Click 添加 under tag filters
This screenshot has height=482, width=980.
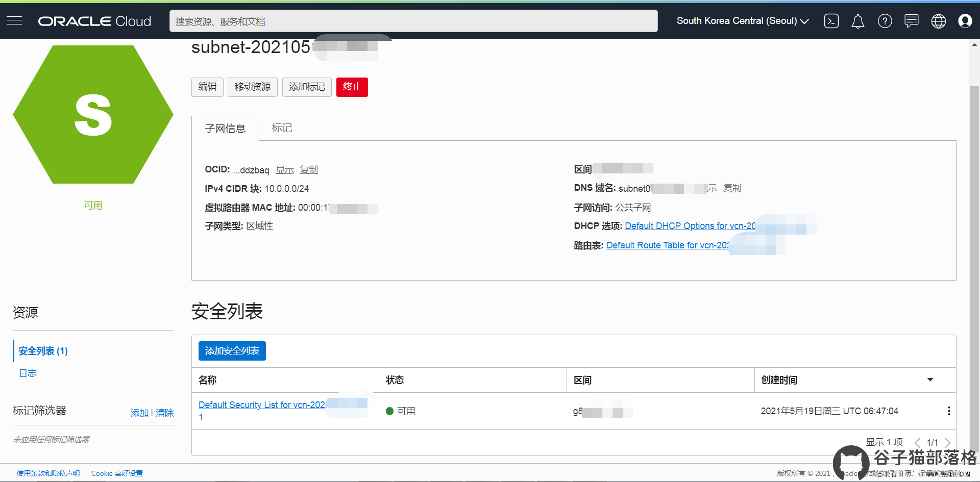(139, 413)
